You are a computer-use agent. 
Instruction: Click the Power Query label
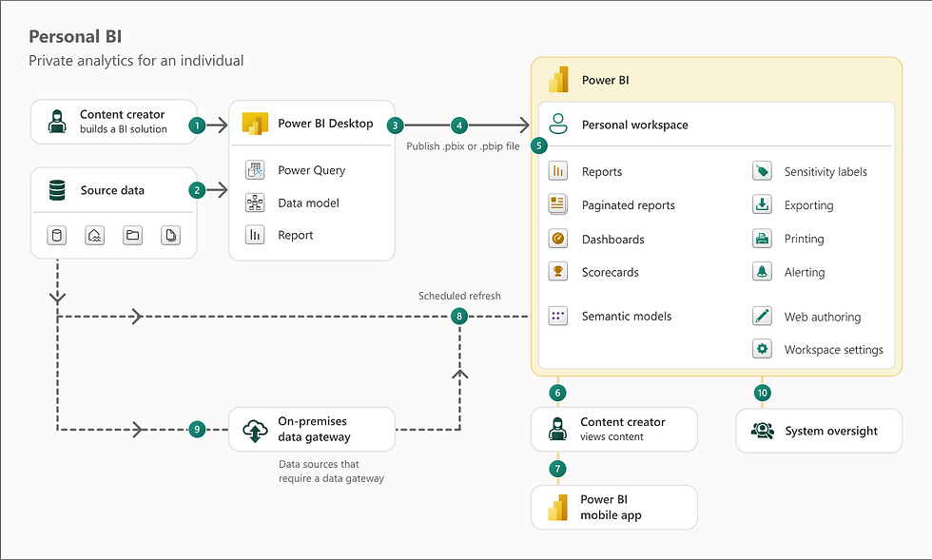[x=312, y=170]
